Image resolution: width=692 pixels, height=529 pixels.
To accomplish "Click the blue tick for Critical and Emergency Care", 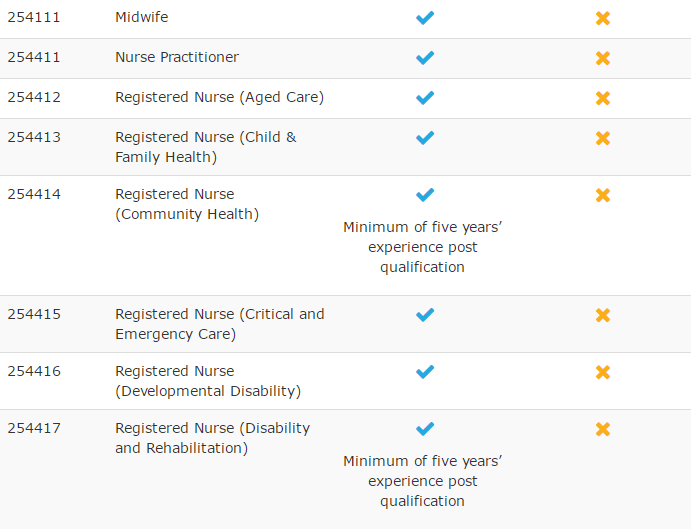I will coord(425,315).
